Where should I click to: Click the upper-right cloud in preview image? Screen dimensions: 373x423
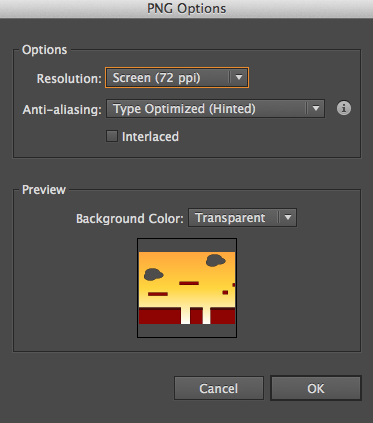pos(215,260)
